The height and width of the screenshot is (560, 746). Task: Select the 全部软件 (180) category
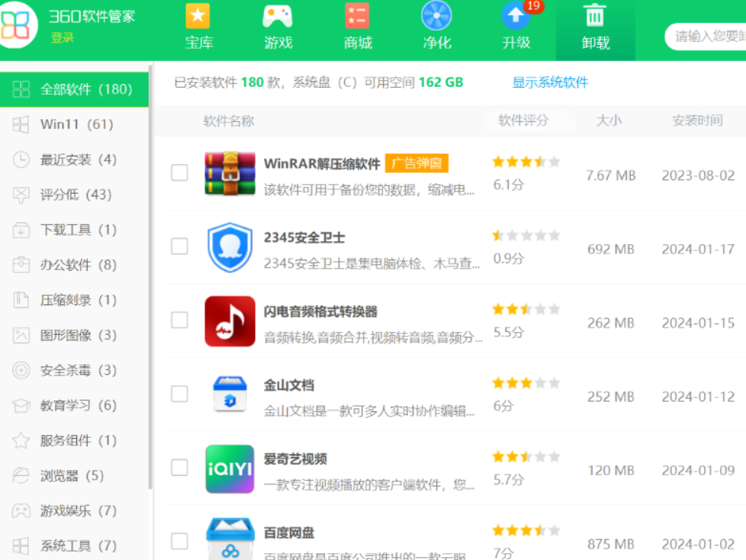(x=74, y=89)
